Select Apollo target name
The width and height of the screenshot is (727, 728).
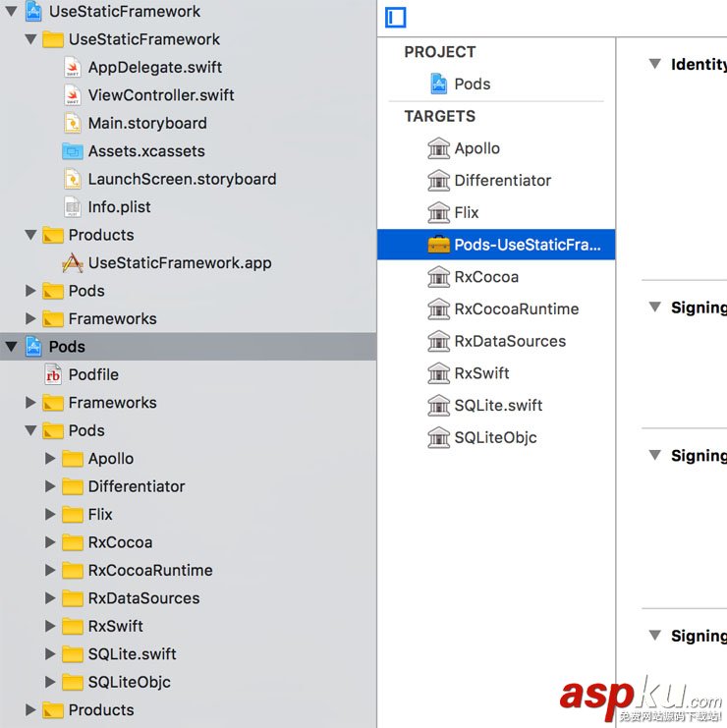(476, 148)
